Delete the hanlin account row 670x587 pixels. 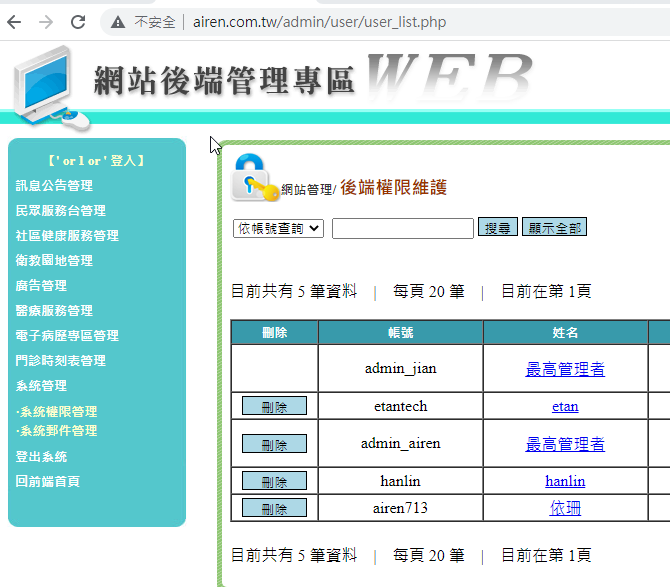(x=274, y=481)
